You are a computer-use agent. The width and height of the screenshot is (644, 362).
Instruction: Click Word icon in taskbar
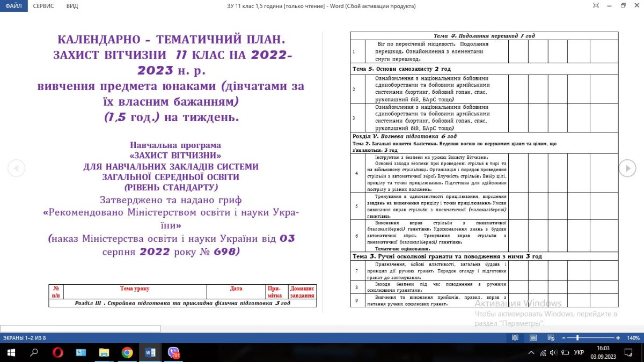[x=151, y=352]
